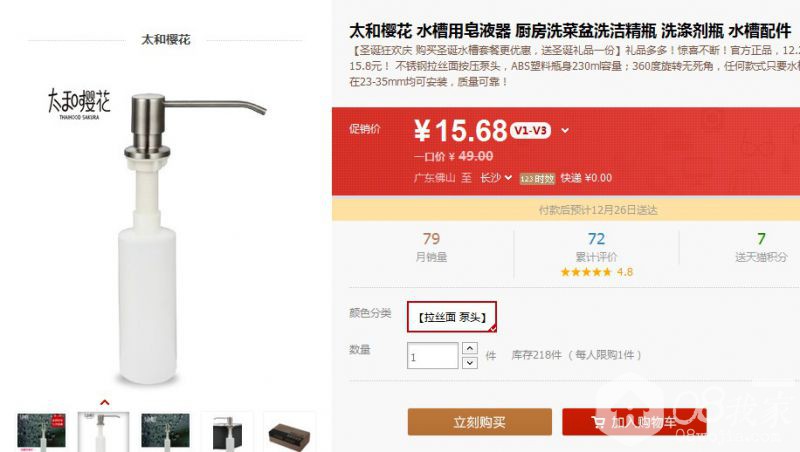Increase quantity with the up arrow

pyautogui.click(x=469, y=348)
